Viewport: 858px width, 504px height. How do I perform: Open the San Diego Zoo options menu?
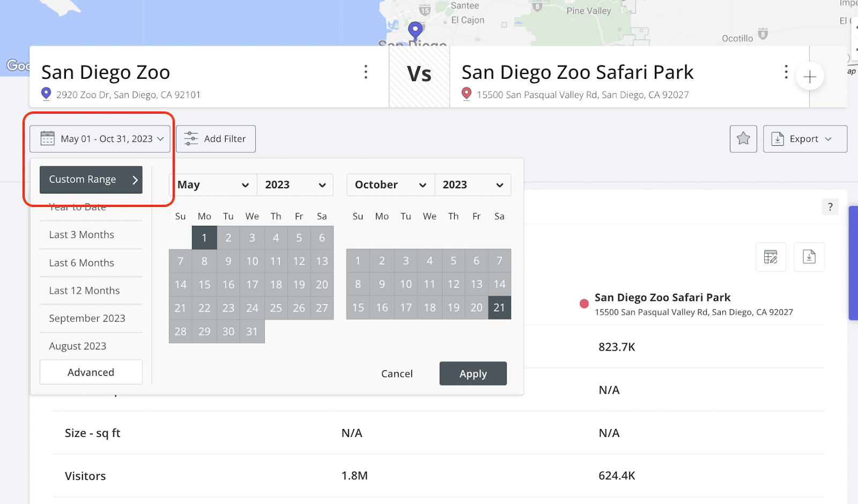coord(366,72)
